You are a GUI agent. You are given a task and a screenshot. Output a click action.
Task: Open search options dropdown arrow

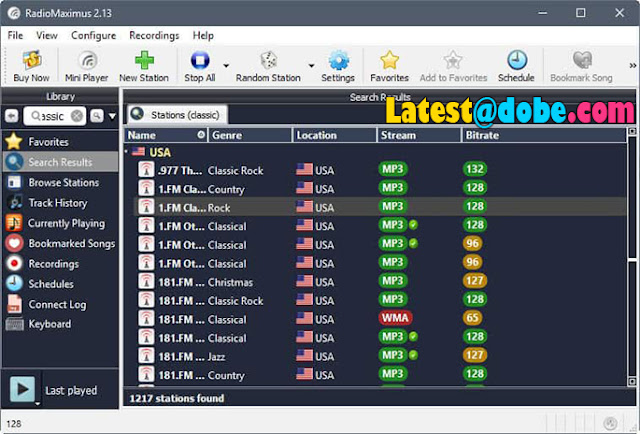click(x=113, y=117)
